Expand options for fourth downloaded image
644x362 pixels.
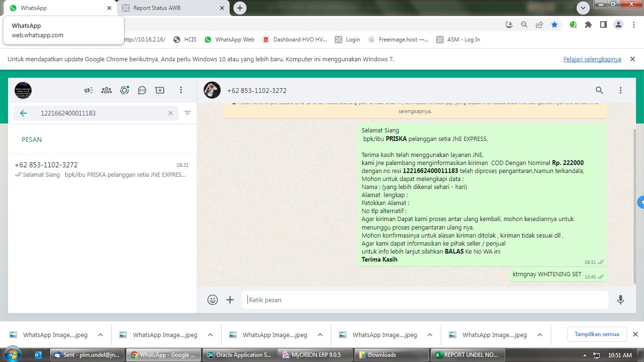430,335
